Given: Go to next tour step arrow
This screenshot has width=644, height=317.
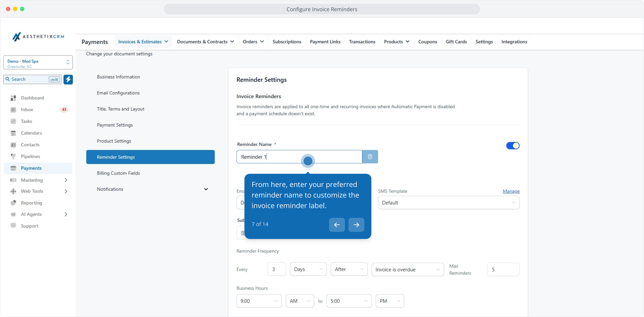Looking at the screenshot, I should coord(356,225).
